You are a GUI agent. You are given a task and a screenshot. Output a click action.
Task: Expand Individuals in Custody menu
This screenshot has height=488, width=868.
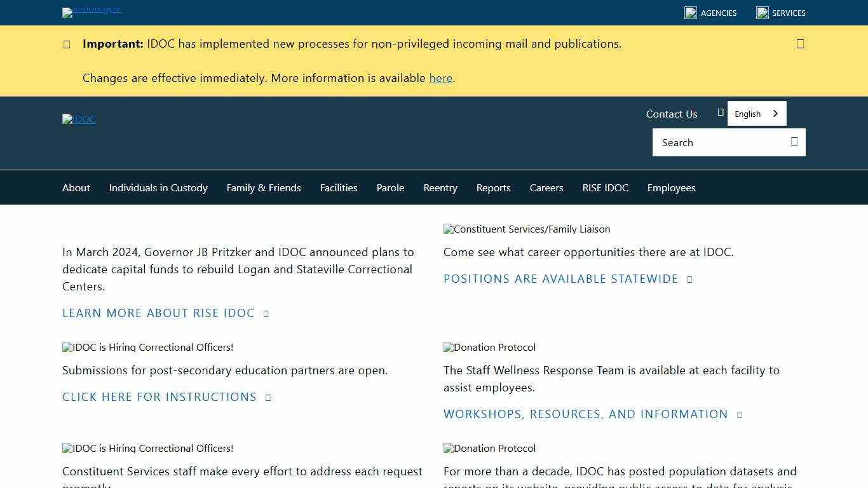point(158,188)
